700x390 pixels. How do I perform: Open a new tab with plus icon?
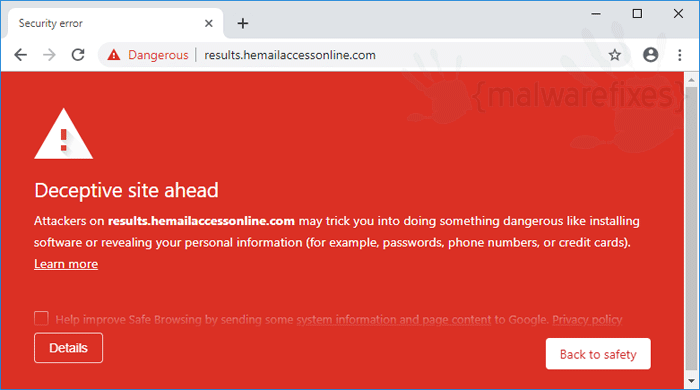[243, 23]
